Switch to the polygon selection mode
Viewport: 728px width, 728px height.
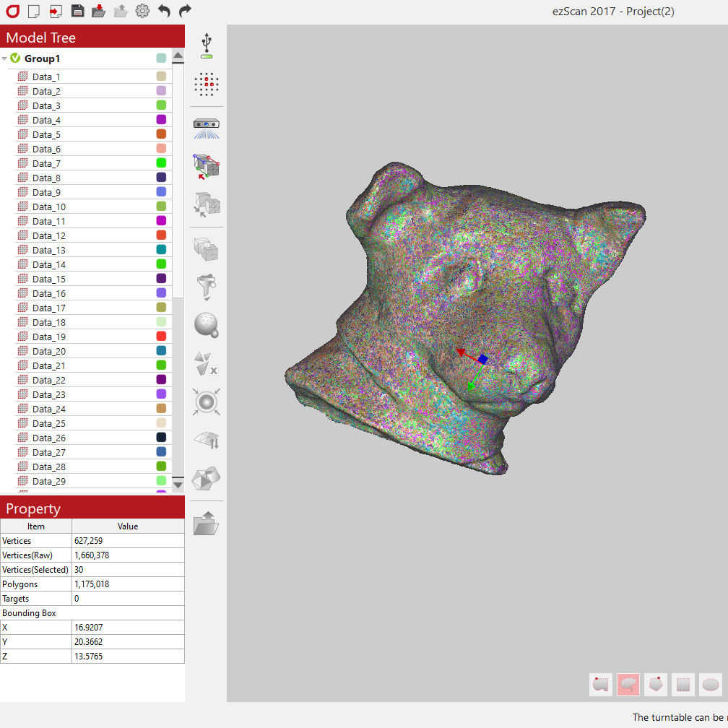click(656, 684)
